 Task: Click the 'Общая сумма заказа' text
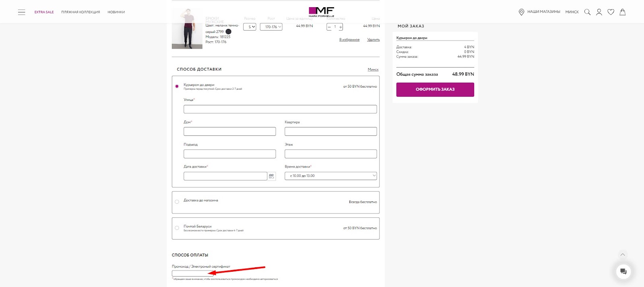(417, 74)
